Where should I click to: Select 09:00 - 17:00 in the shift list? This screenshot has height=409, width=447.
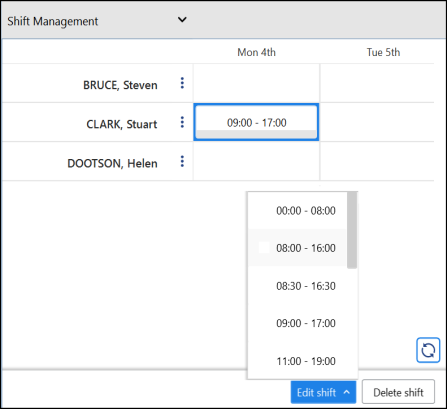coord(298,323)
